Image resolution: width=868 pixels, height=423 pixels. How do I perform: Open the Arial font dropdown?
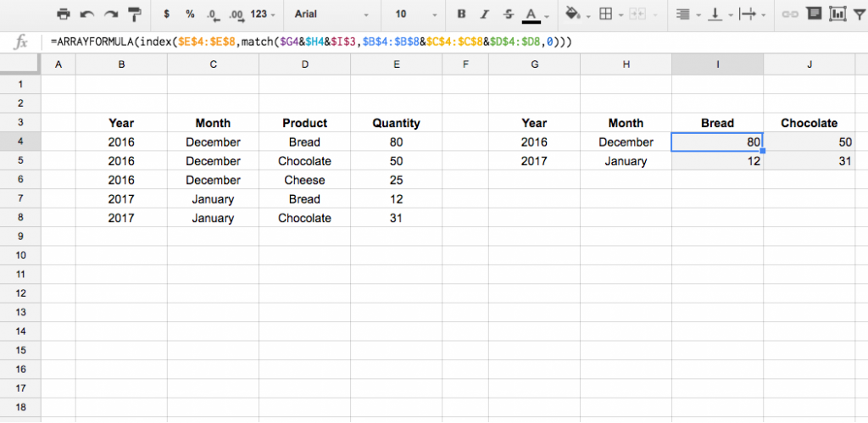(331, 14)
